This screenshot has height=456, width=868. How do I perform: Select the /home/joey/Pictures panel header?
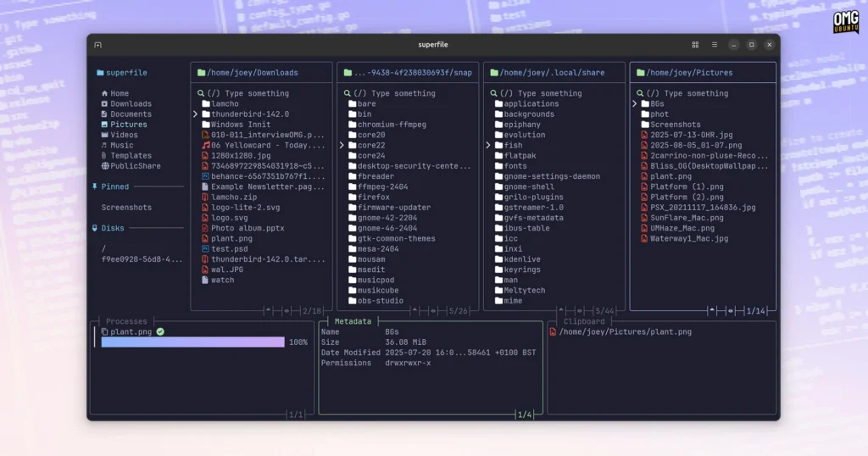[684, 73]
